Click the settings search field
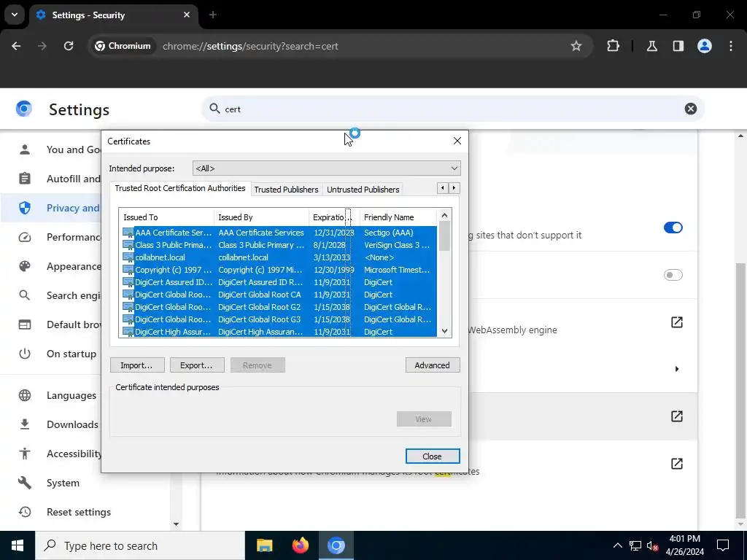747x560 pixels. click(x=452, y=109)
